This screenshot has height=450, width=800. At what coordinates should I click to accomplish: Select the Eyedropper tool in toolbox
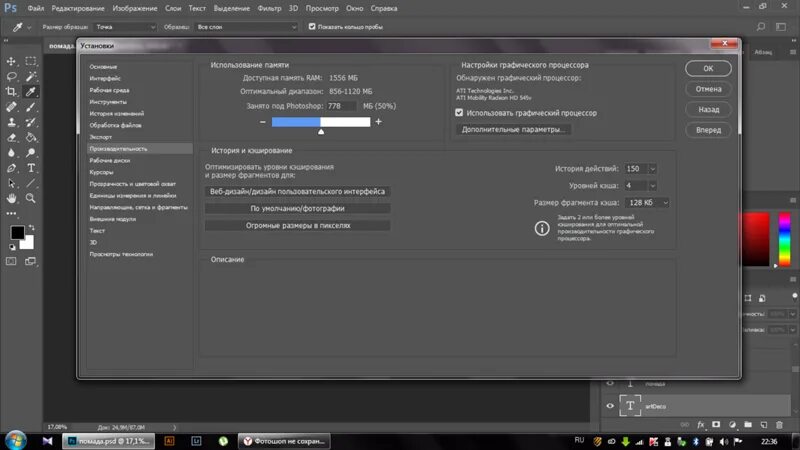point(31,92)
